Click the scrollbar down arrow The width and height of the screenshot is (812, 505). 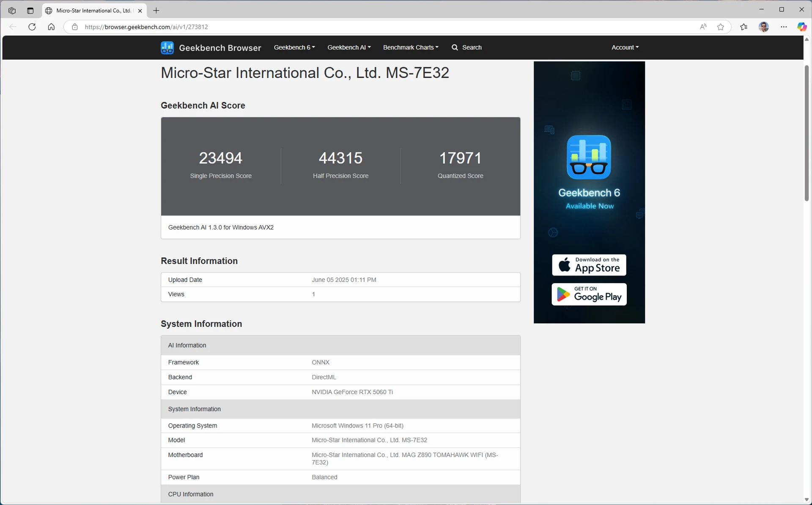click(807, 499)
